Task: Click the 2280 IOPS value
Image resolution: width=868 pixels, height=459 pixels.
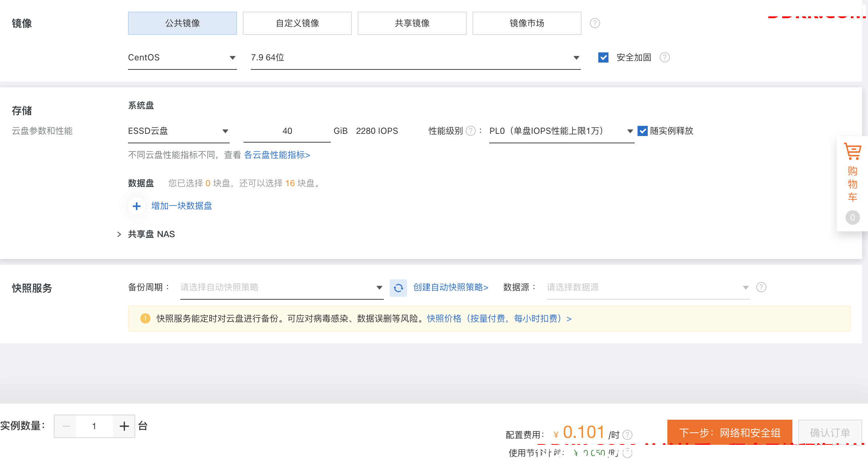Action: [x=377, y=131]
